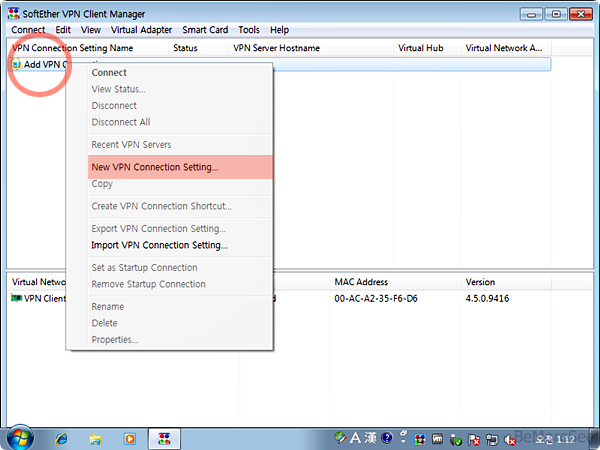Click Version column header
The image size is (600, 450).
click(x=506, y=282)
